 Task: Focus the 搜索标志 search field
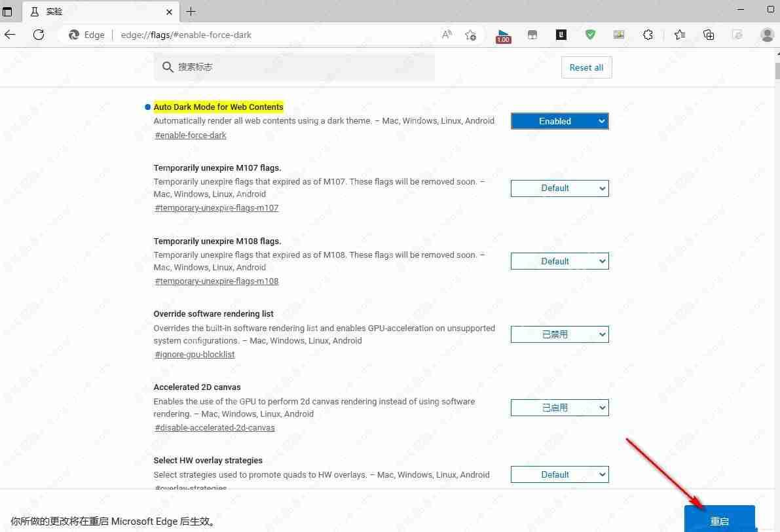[x=294, y=67]
